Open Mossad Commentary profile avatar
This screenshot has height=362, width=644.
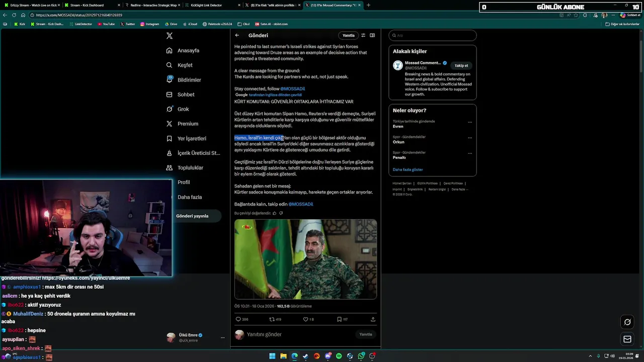click(x=398, y=65)
